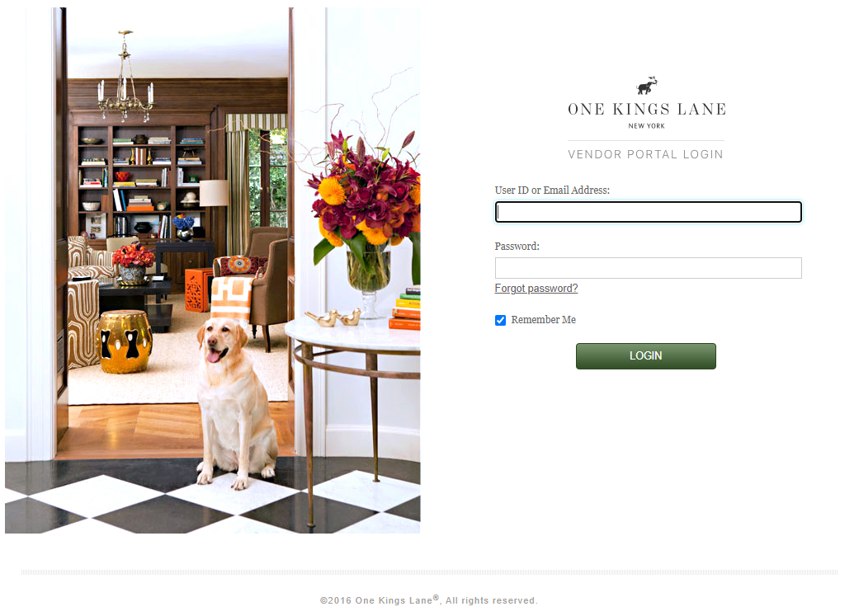Image resolution: width=859 pixels, height=616 pixels.
Task: Click the wooden bookshelf in the photo
Action: tap(143, 181)
